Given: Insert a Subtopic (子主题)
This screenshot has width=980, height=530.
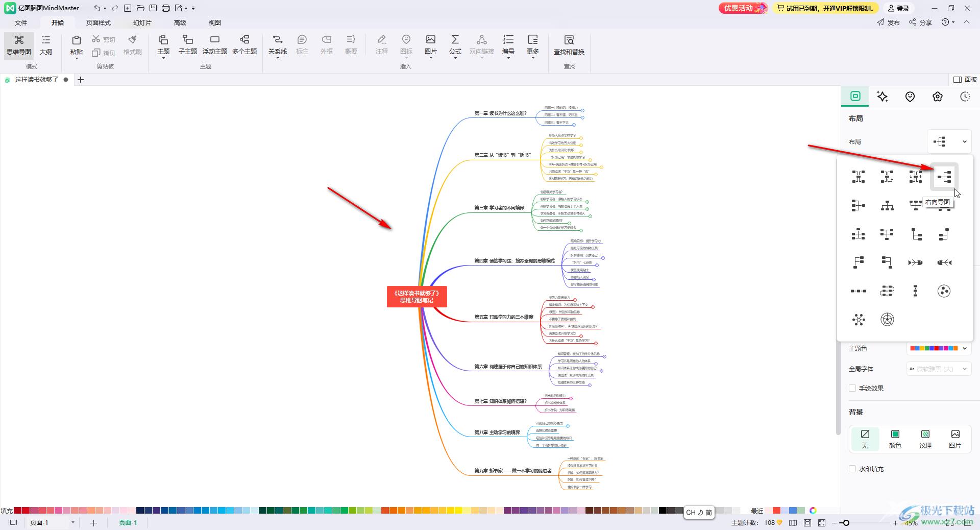Looking at the screenshot, I should point(188,45).
